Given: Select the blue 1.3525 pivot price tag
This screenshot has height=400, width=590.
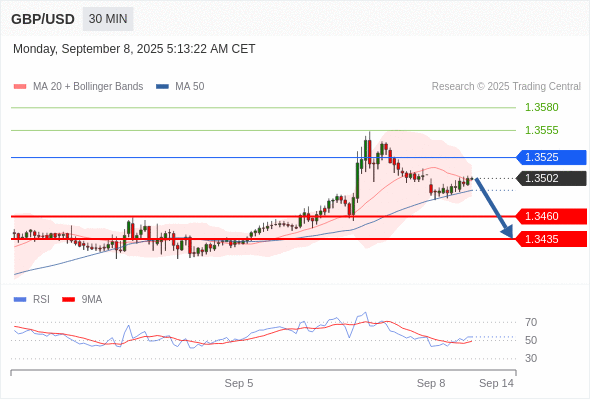Looking at the screenshot, I should (552, 157).
